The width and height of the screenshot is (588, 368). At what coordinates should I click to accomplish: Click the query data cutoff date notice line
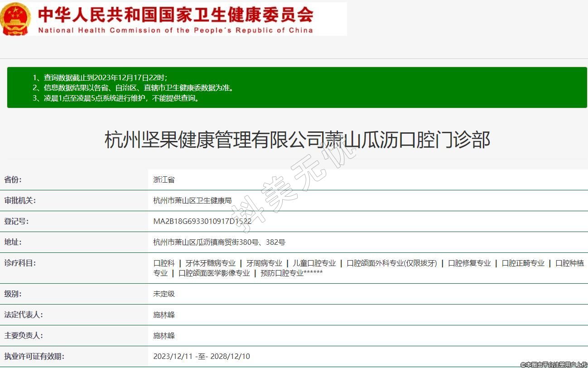100,77
